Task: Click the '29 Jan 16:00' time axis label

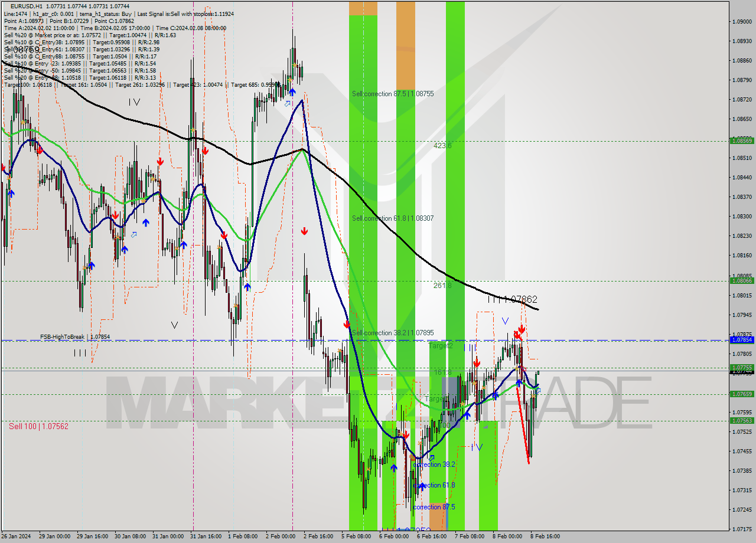Action: pos(92,537)
